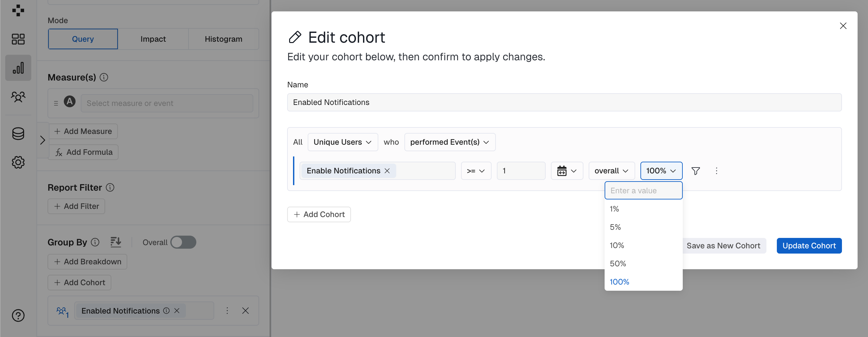Viewport: 868px width, 337px height.
Task: Open the settings gear in sidebar
Action: click(18, 163)
